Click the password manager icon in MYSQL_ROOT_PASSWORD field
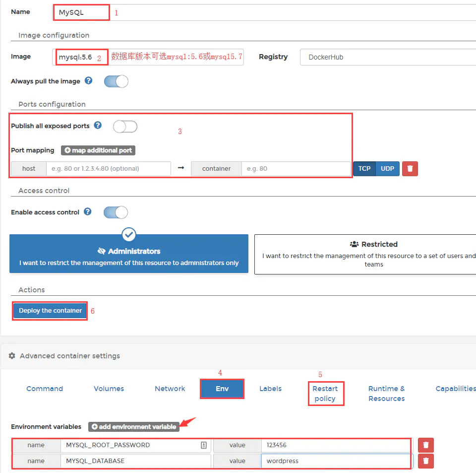This screenshot has height=473, width=476. coord(203,445)
